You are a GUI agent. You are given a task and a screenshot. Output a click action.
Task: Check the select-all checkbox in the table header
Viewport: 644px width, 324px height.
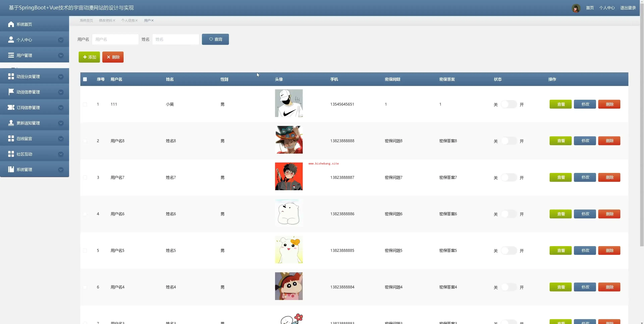pos(85,79)
